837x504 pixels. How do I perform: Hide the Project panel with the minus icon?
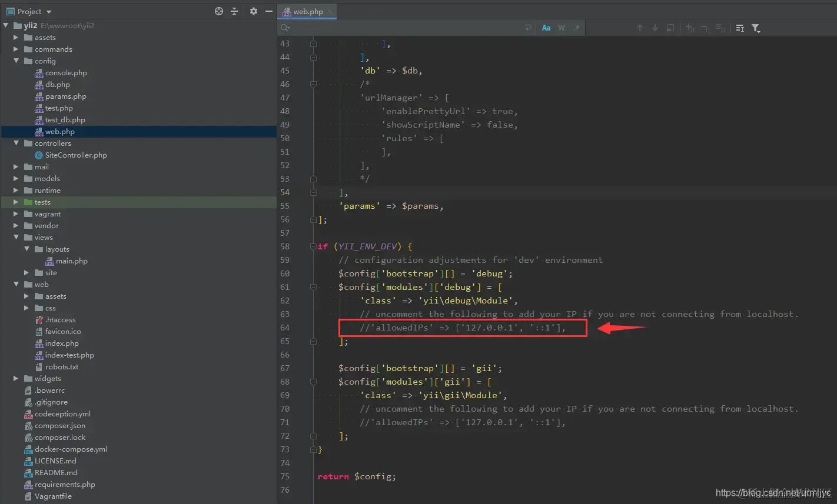pos(269,11)
